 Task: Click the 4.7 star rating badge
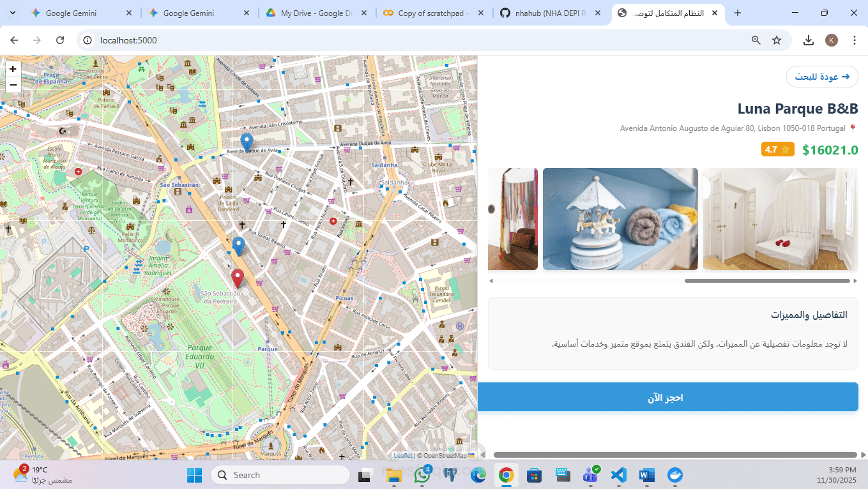click(x=777, y=150)
